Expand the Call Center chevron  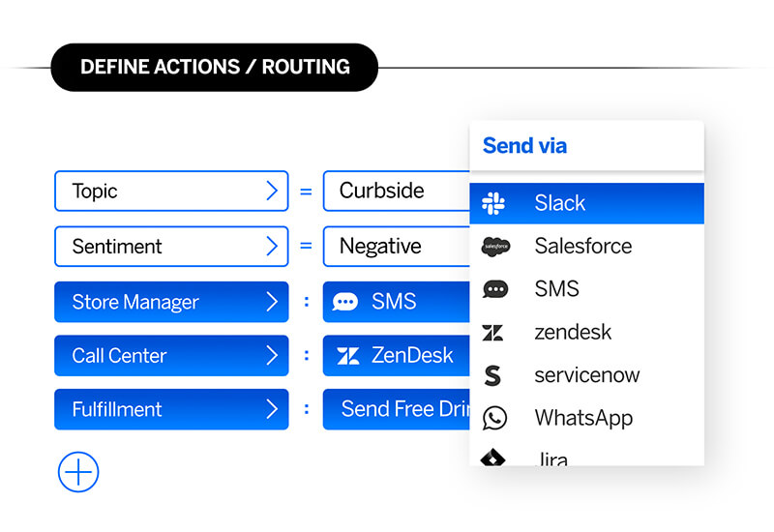click(x=272, y=355)
